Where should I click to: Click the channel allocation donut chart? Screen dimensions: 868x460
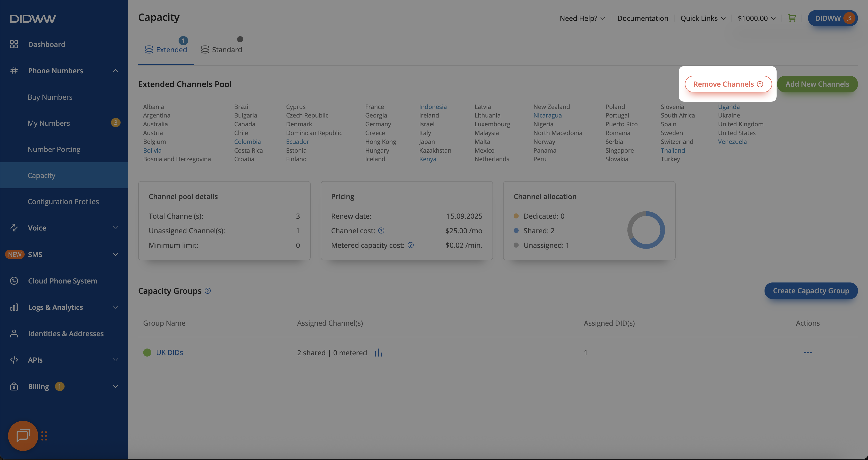click(x=646, y=230)
